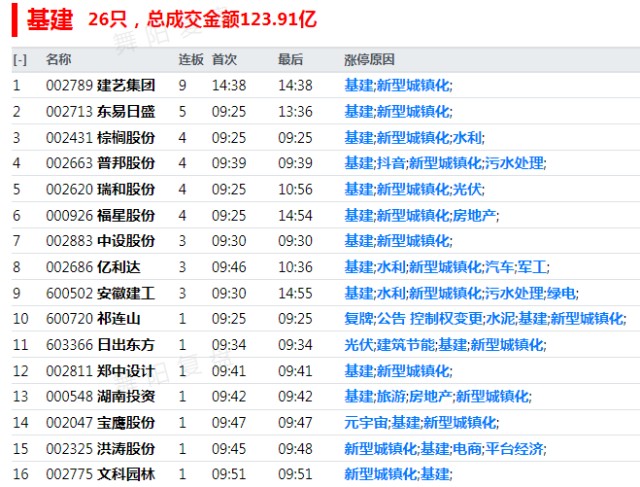
Task: Open 旅游 link in 湖南投资 row
Action: click(391, 396)
